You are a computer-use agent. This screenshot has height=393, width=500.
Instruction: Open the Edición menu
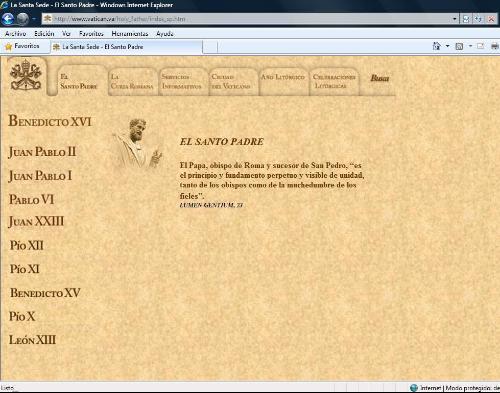(x=44, y=34)
